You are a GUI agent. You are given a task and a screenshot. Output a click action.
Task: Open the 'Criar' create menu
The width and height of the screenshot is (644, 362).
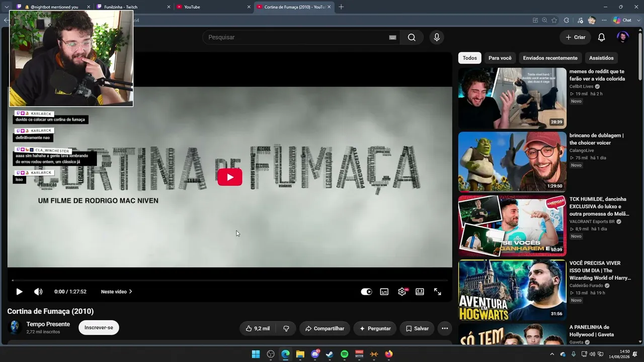tap(576, 37)
